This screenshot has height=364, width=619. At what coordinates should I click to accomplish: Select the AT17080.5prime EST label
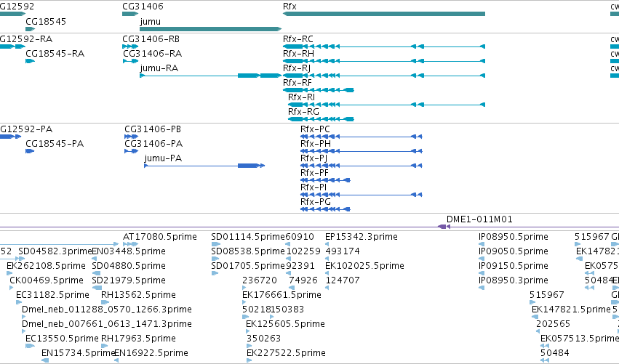click(160, 237)
